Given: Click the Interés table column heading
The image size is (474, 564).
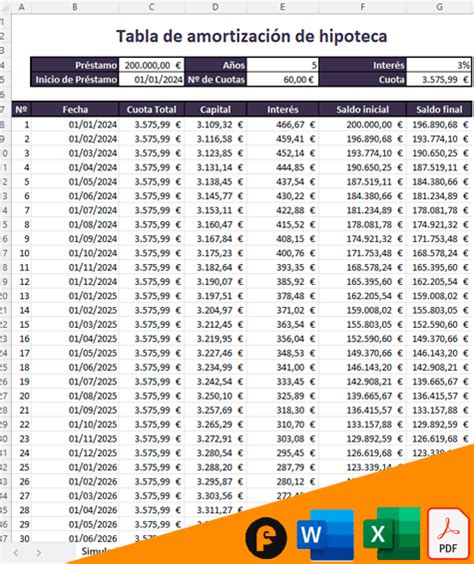Looking at the screenshot, I should pos(283,109).
